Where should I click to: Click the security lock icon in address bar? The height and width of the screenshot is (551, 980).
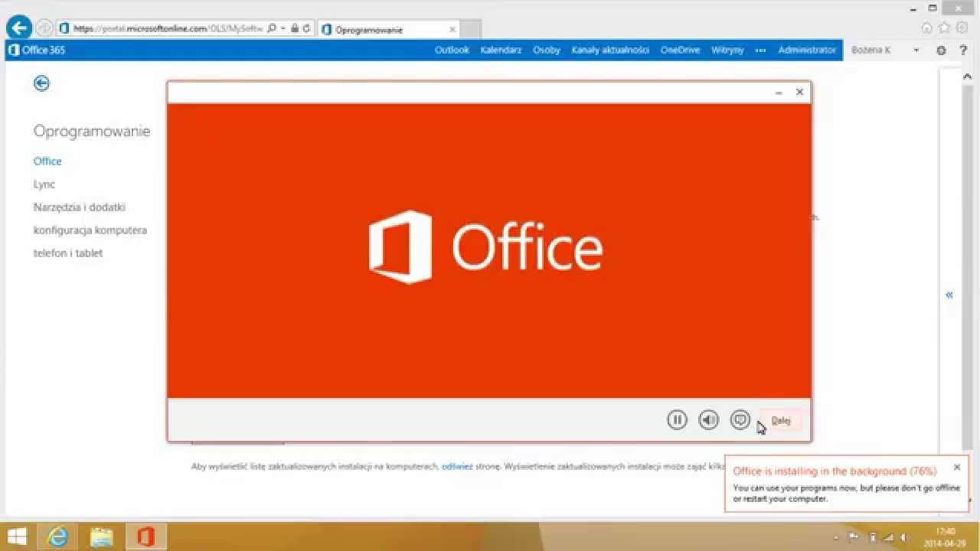pyautogui.click(x=295, y=28)
